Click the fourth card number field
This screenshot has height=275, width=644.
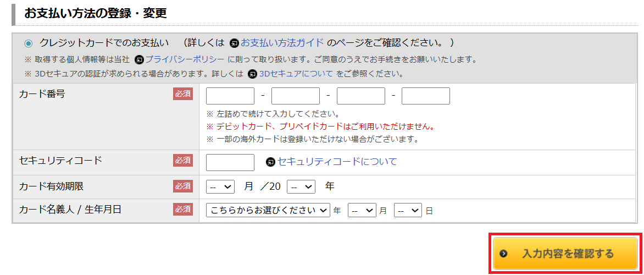[426, 96]
